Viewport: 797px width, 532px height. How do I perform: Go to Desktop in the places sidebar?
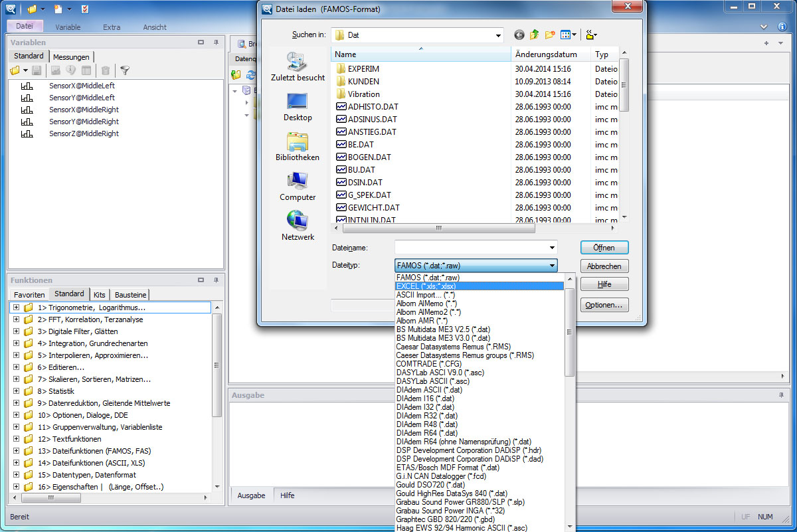tap(298, 106)
